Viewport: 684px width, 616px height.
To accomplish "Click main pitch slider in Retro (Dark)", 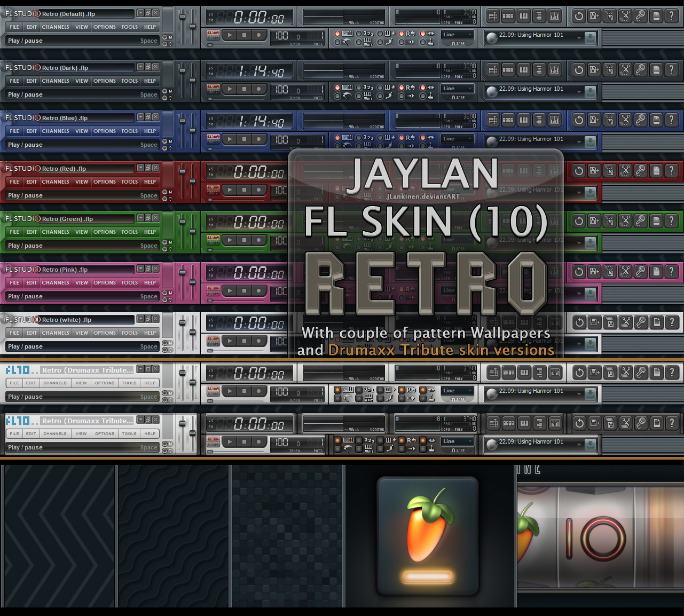I will click(x=193, y=81).
